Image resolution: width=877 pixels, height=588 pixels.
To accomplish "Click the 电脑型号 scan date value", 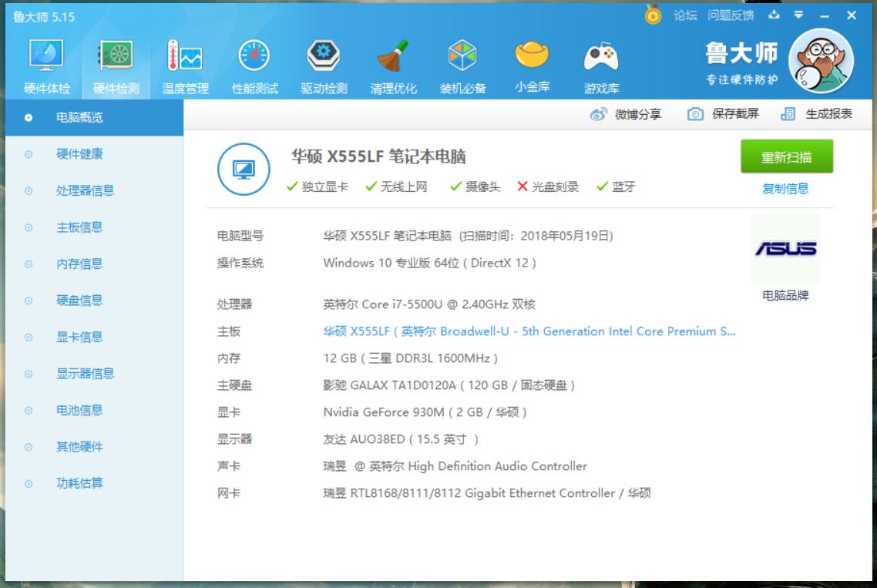I will pyautogui.click(x=468, y=236).
